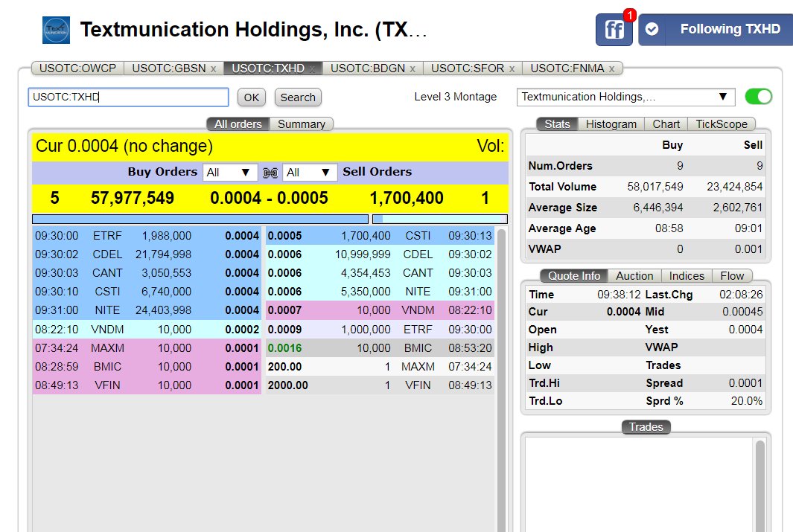Click the Following TXHD button

pyautogui.click(x=716, y=30)
